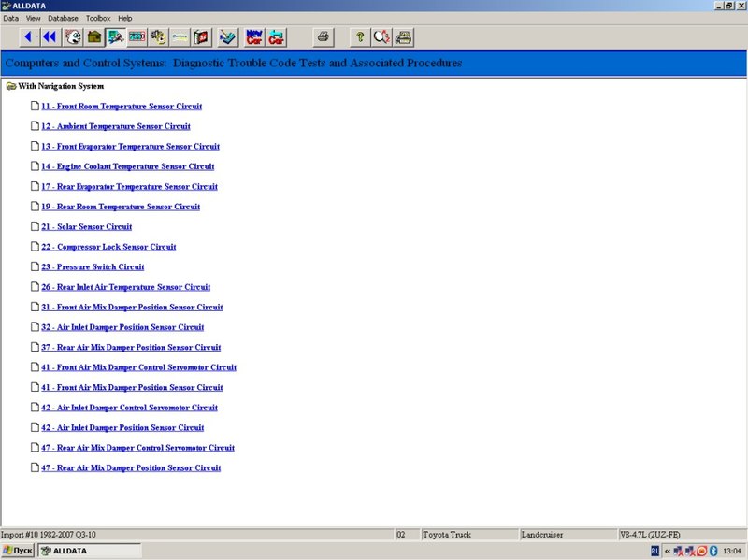Click the Bluetooth tray icon
Screen dimensions: 748x560
pos(713,551)
